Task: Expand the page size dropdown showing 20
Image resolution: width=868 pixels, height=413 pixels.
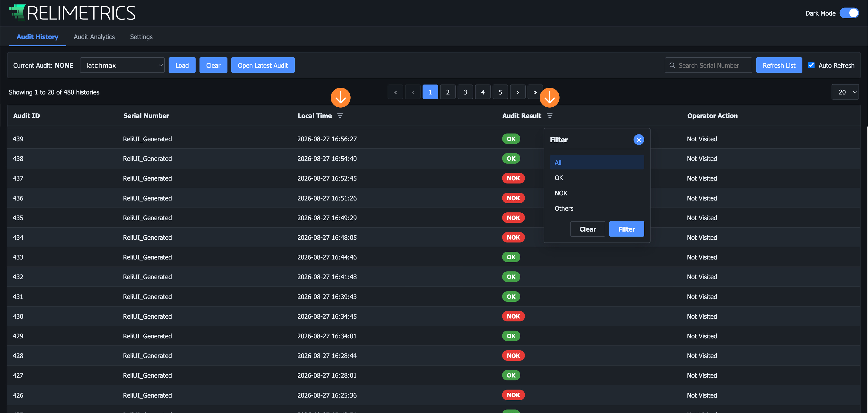Action: (845, 92)
